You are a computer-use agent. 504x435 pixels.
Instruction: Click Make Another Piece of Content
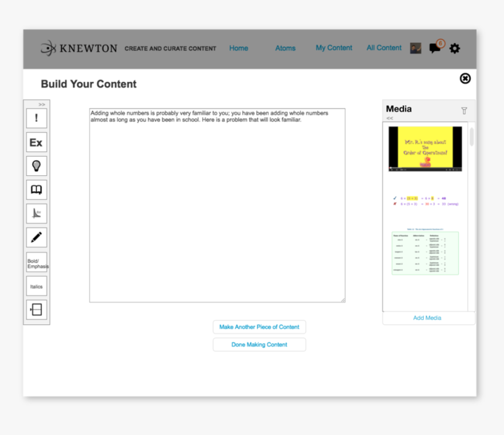click(x=259, y=327)
